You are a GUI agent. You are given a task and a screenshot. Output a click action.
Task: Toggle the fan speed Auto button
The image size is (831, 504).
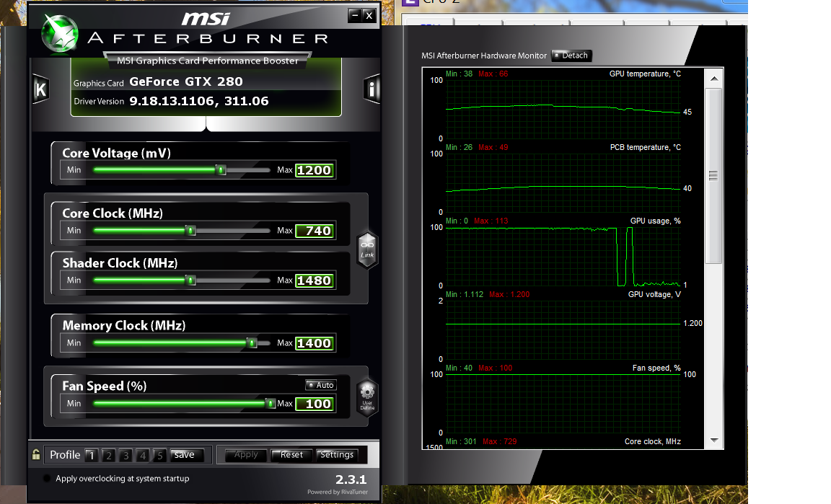320,385
